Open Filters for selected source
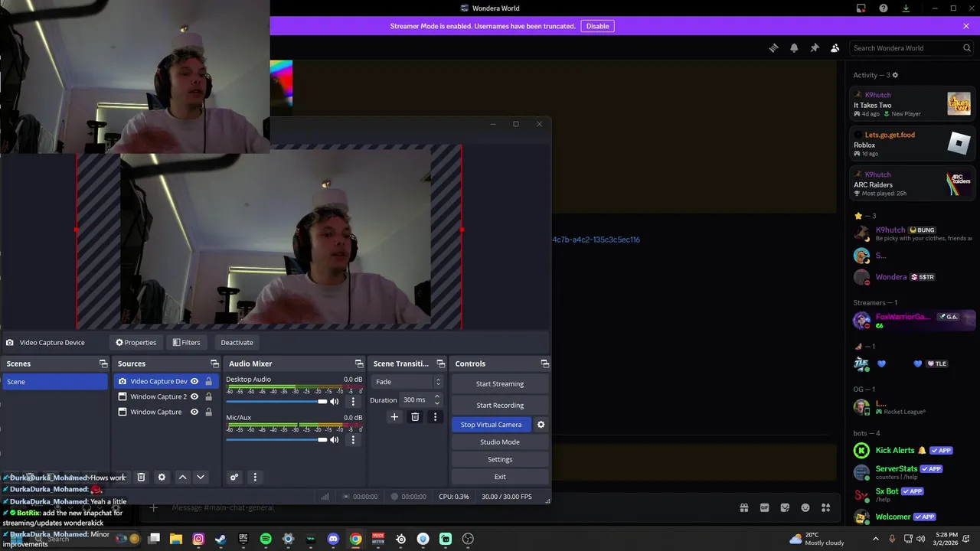 [x=186, y=342]
